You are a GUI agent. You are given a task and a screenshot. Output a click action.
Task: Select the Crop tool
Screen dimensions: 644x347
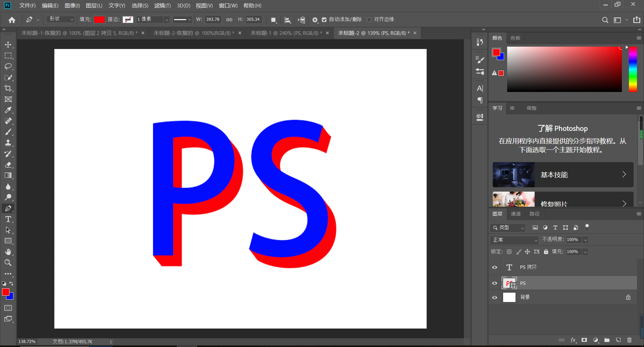pos(8,88)
